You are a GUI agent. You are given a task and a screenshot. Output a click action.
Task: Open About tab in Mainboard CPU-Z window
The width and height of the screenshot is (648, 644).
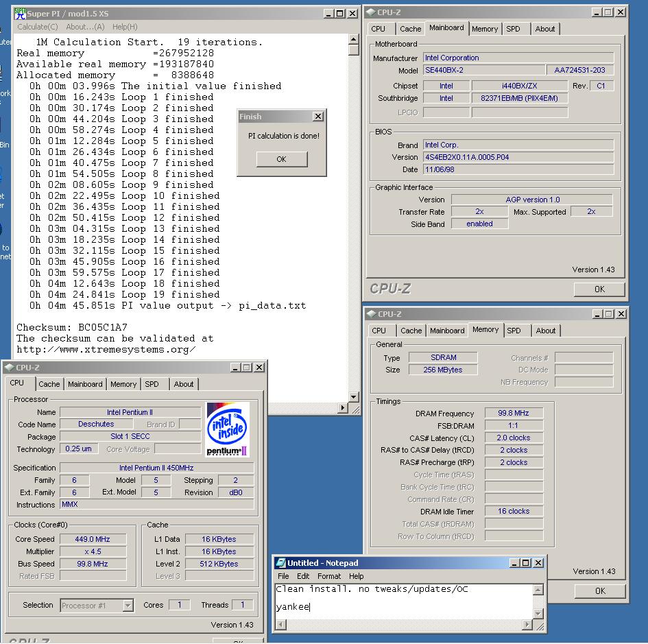(545, 29)
